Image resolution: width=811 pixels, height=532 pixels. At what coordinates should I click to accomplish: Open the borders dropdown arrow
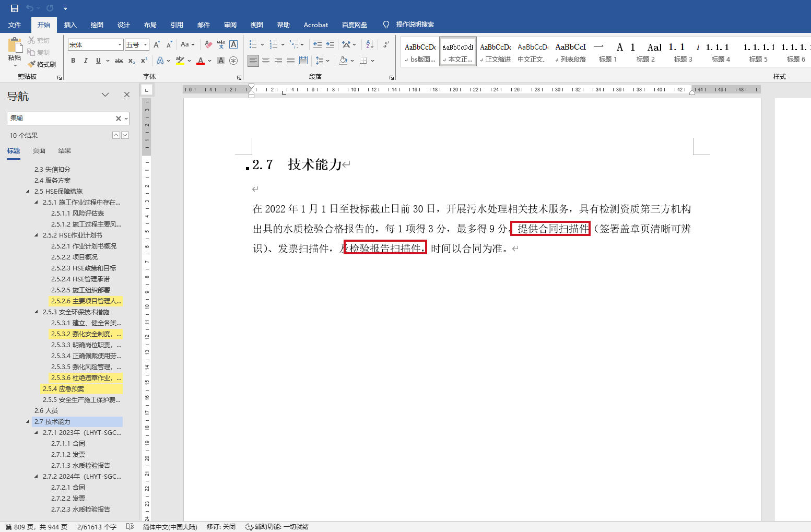(x=373, y=61)
